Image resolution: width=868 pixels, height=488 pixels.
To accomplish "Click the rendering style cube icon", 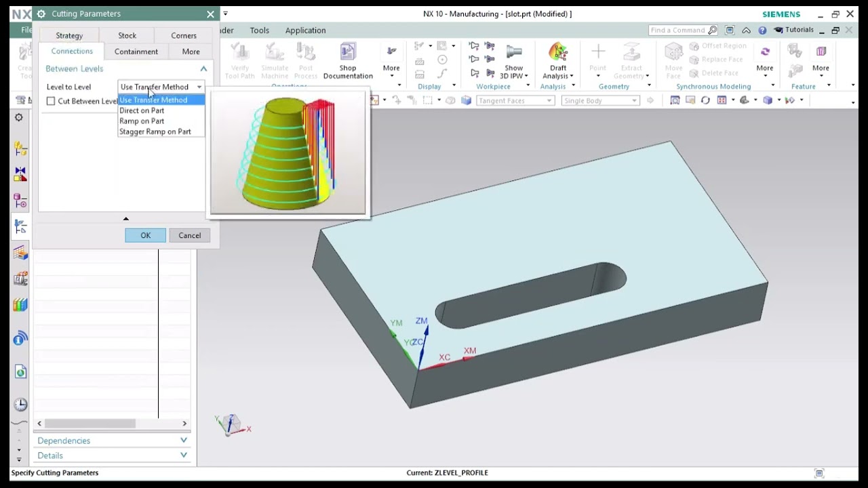I will [768, 100].
